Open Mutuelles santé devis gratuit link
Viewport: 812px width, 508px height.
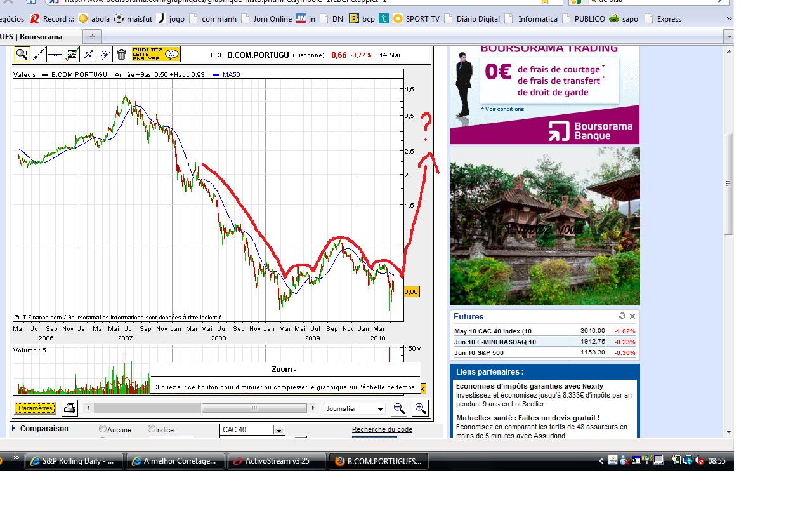pyautogui.click(x=528, y=418)
